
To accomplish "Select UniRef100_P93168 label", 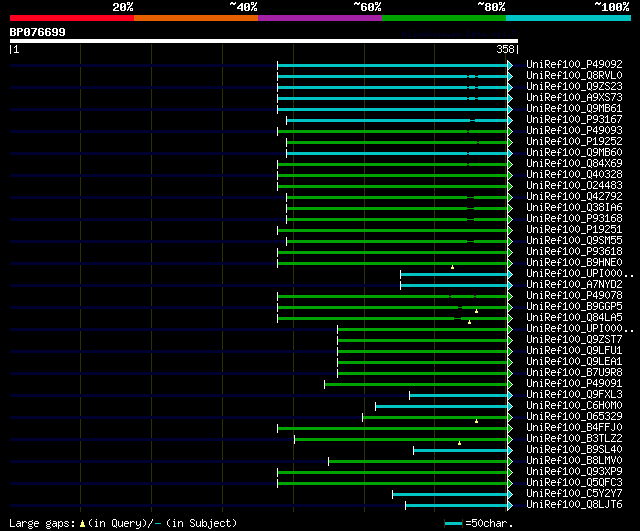I will click(x=574, y=219).
